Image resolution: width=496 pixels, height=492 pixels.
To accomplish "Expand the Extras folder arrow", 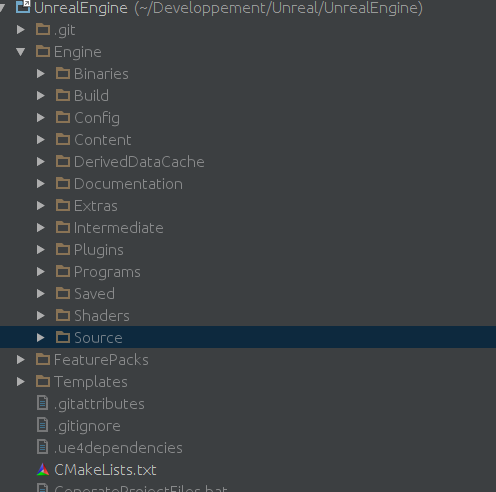I will tap(41, 205).
